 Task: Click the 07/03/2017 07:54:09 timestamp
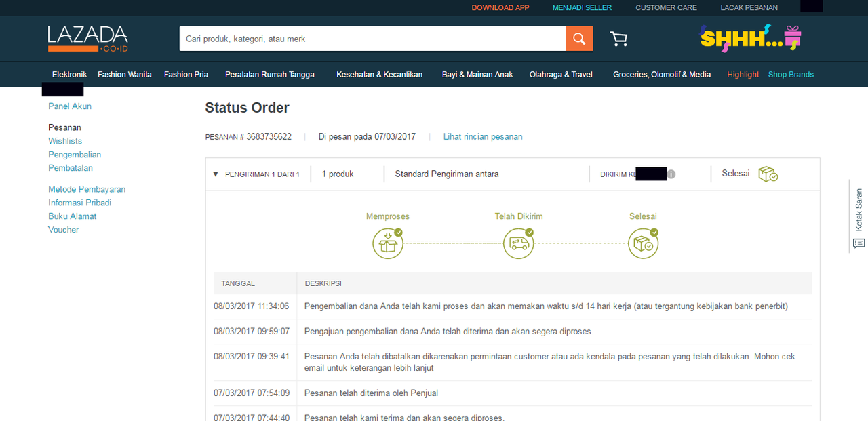252,393
